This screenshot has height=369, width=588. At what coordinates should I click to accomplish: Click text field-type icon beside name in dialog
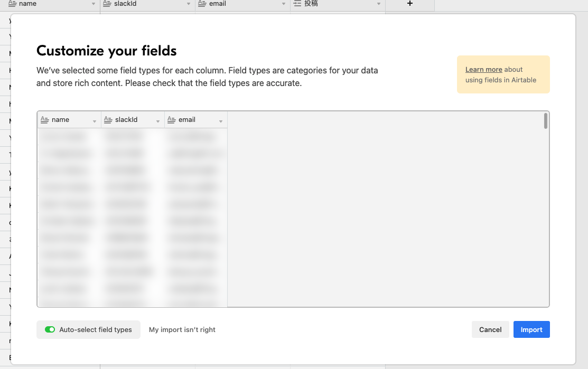coord(44,120)
